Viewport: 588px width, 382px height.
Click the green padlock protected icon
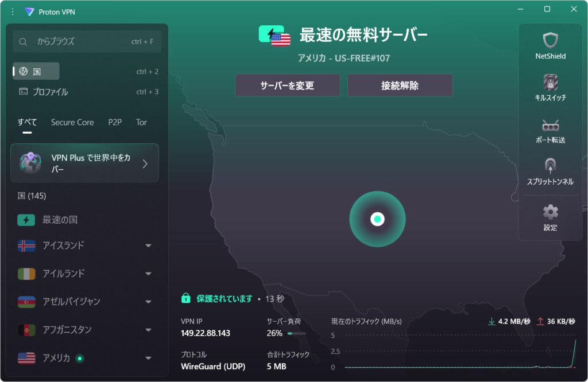pyautogui.click(x=185, y=298)
